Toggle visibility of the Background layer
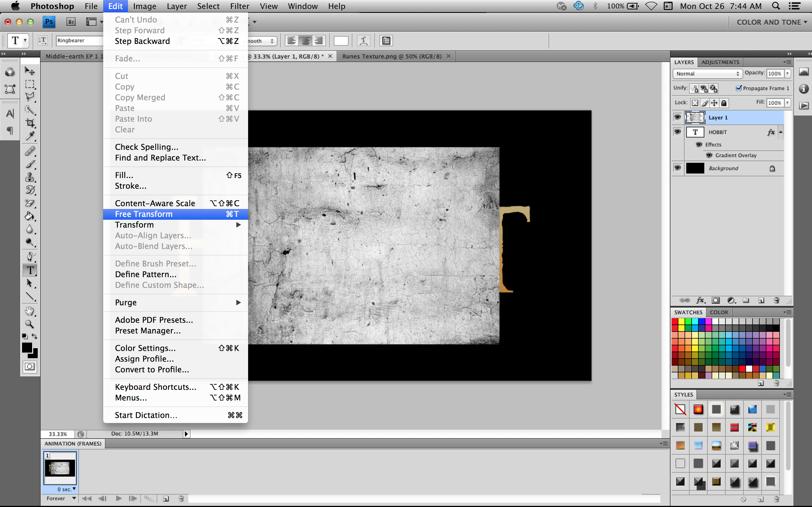The width and height of the screenshot is (812, 507). click(x=677, y=168)
